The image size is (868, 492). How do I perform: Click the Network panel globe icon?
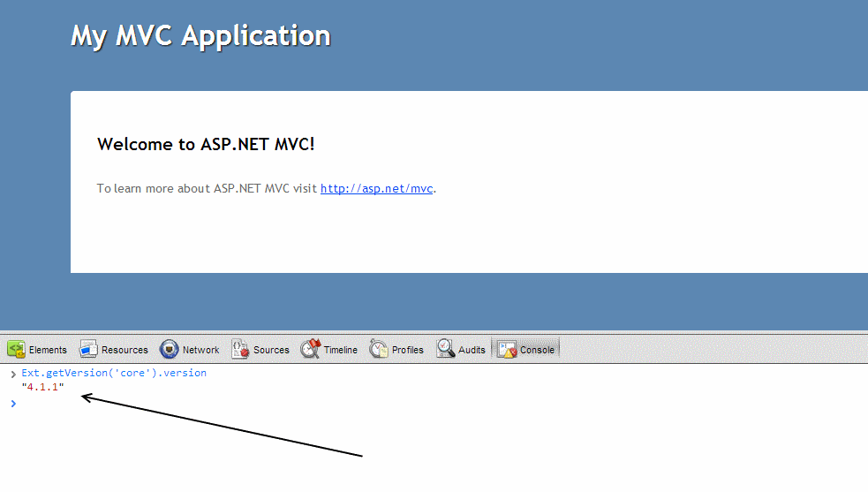click(x=169, y=349)
